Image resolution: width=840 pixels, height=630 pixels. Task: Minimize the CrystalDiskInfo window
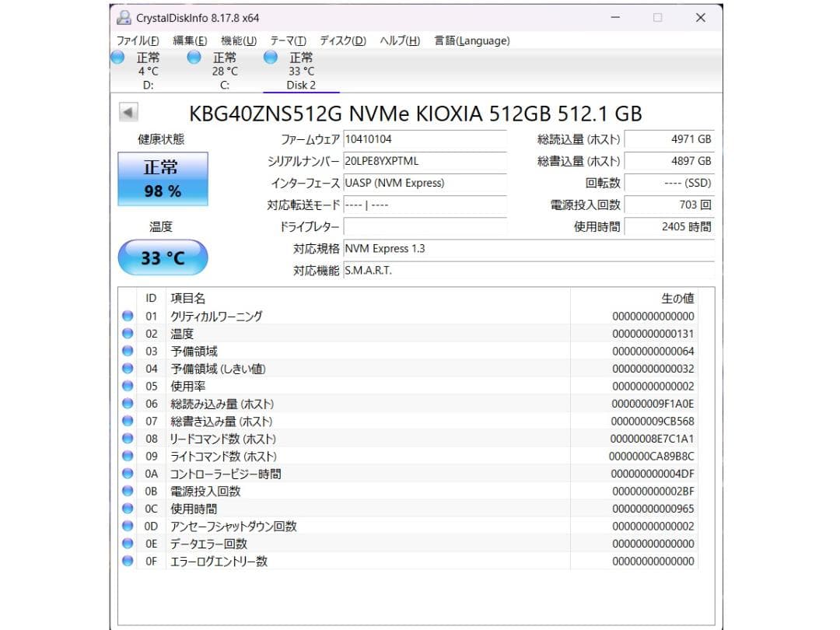click(615, 18)
